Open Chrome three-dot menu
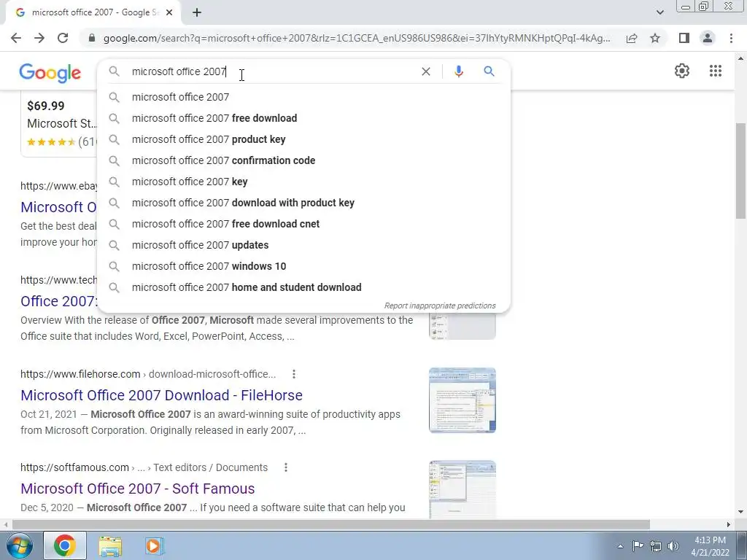 pyautogui.click(x=731, y=38)
